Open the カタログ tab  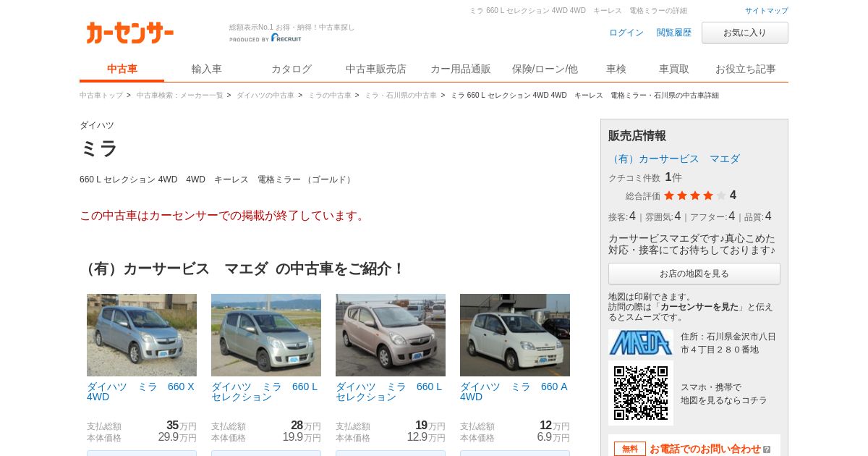pos(292,69)
